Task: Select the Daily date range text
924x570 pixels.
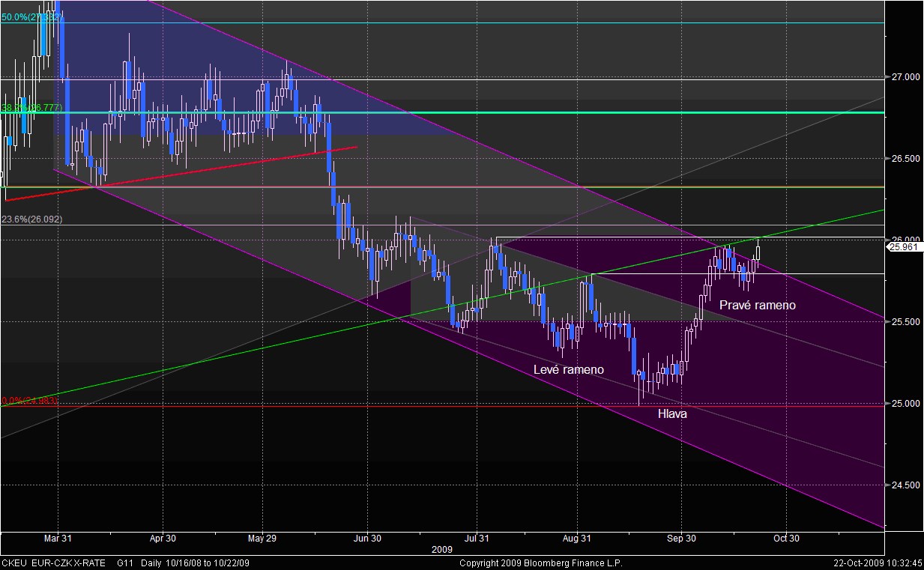Action: pos(196,563)
